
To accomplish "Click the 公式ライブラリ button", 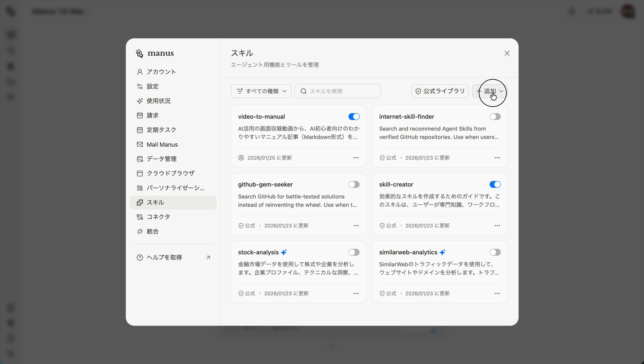I will [440, 91].
